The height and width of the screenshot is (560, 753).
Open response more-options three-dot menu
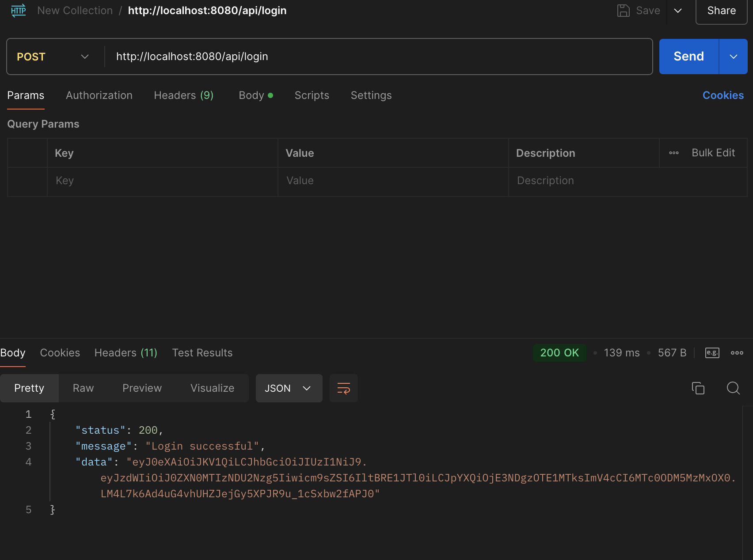point(737,353)
